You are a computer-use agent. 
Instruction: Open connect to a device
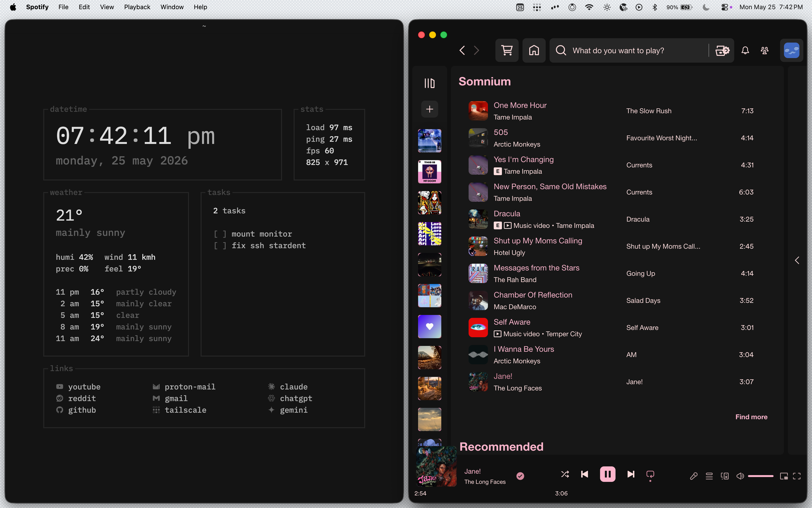(724, 476)
